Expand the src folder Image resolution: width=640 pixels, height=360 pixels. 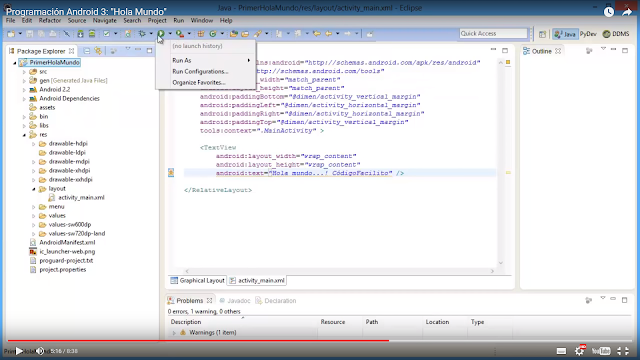coord(24,72)
